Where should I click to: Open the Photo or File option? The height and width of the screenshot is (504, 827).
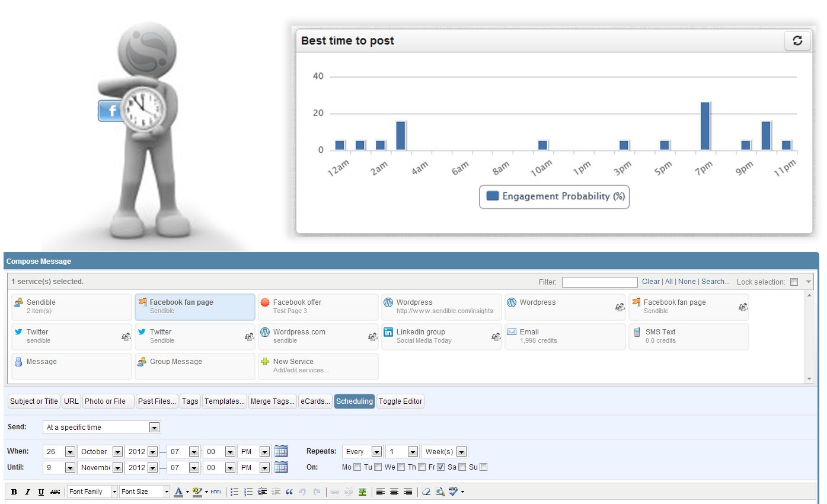(108, 401)
